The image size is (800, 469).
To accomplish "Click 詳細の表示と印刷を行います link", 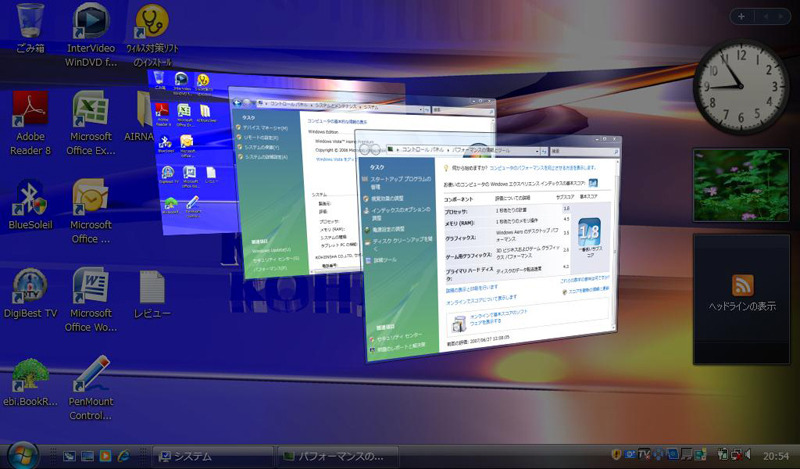I will pos(472,289).
